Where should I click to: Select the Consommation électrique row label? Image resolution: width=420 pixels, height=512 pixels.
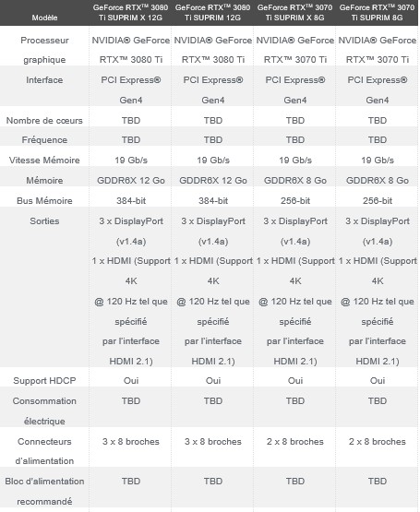(44, 411)
